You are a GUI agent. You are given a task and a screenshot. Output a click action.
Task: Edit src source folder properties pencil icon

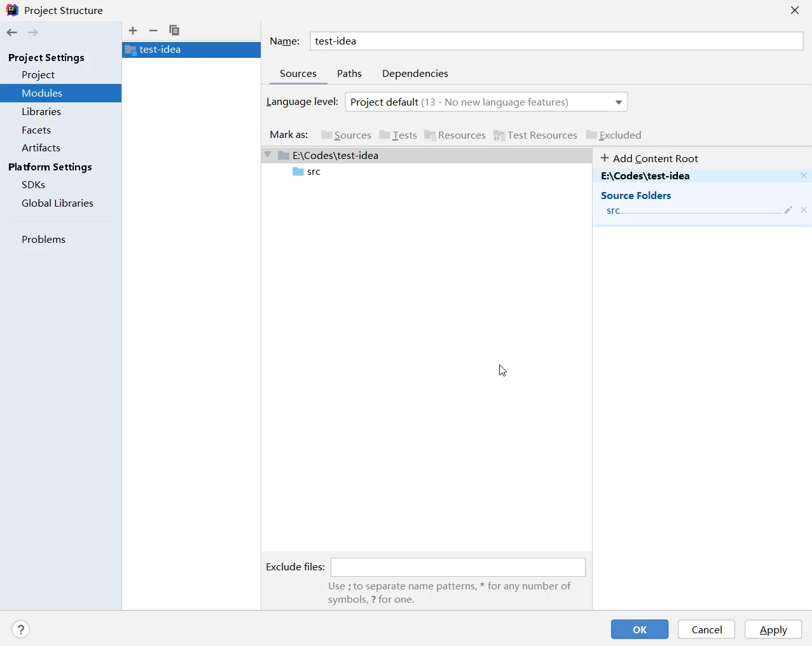(x=788, y=210)
